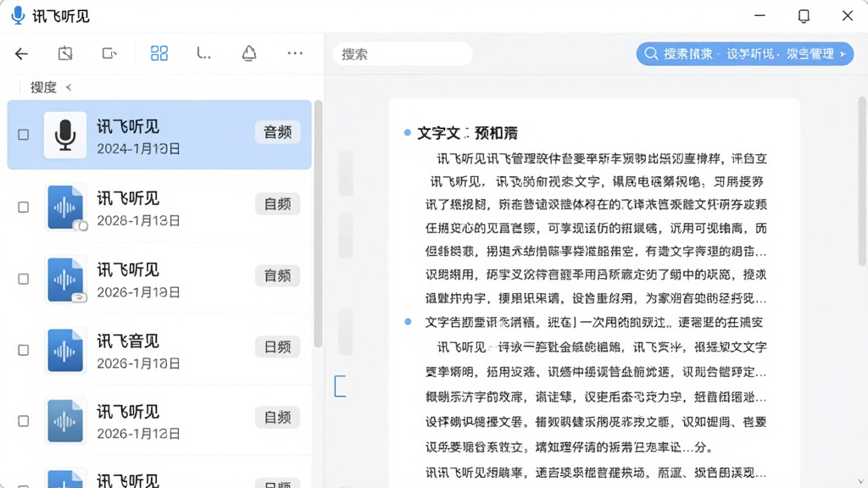Image resolution: width=868 pixels, height=488 pixels.
Task: Tick the checkbox of the 1月13日 recording
Action: 23,207
